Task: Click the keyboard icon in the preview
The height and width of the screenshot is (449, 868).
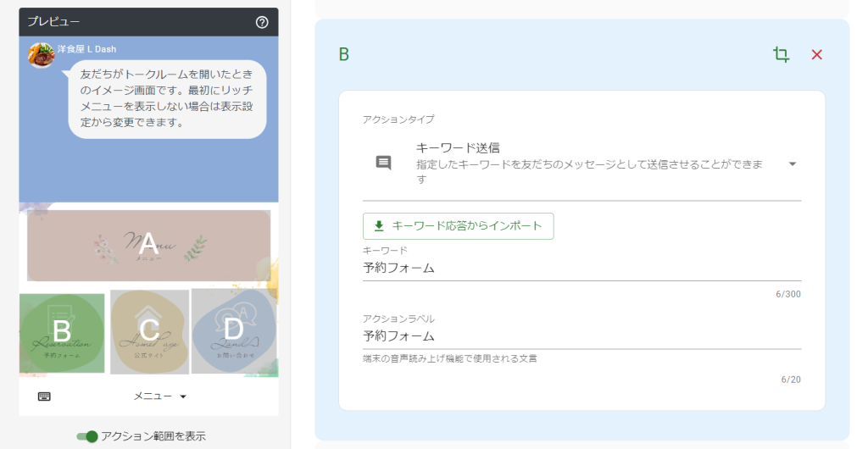Action: pos(44,396)
